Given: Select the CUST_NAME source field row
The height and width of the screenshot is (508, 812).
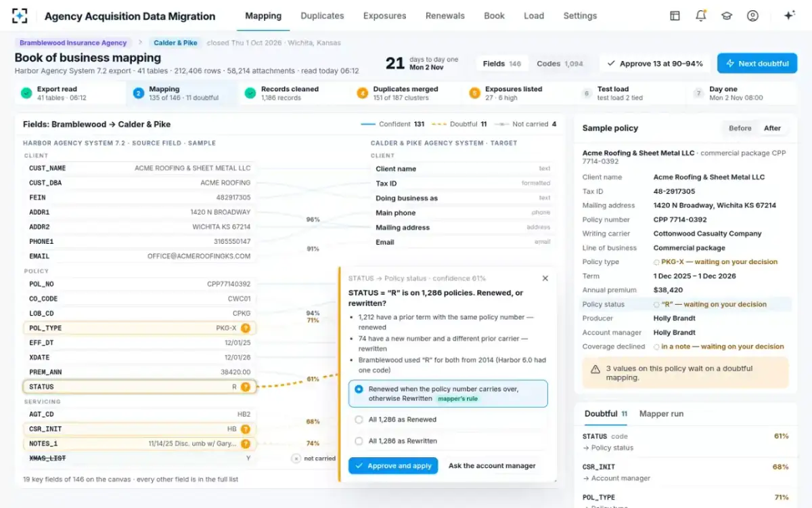Looking at the screenshot, I should pyautogui.click(x=139, y=168).
